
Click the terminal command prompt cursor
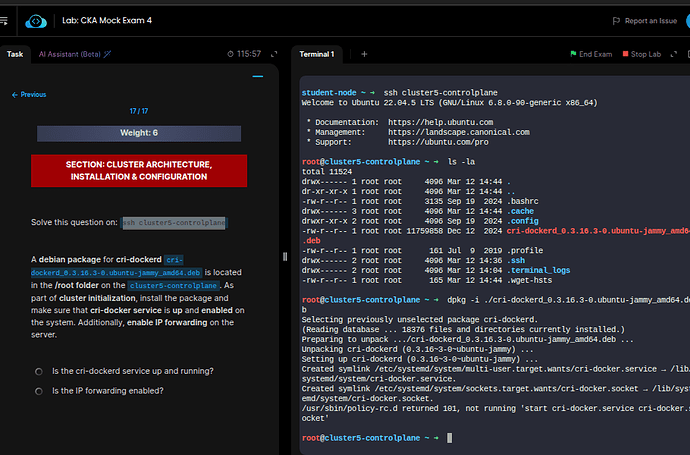point(450,438)
